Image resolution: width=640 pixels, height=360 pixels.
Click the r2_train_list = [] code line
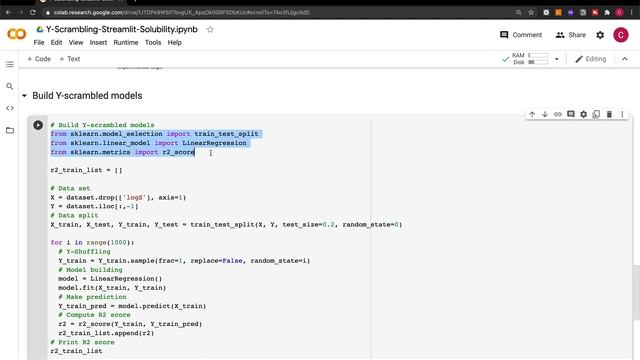coord(86,170)
